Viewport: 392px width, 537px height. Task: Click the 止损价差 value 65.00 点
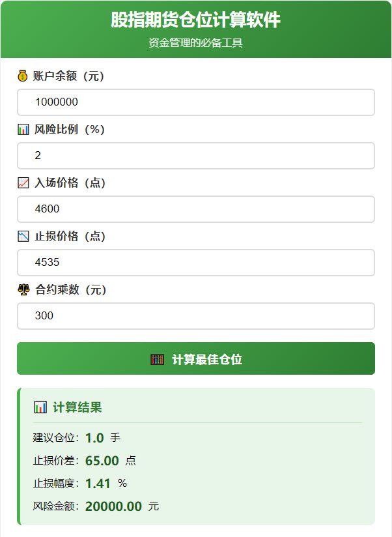102,461
